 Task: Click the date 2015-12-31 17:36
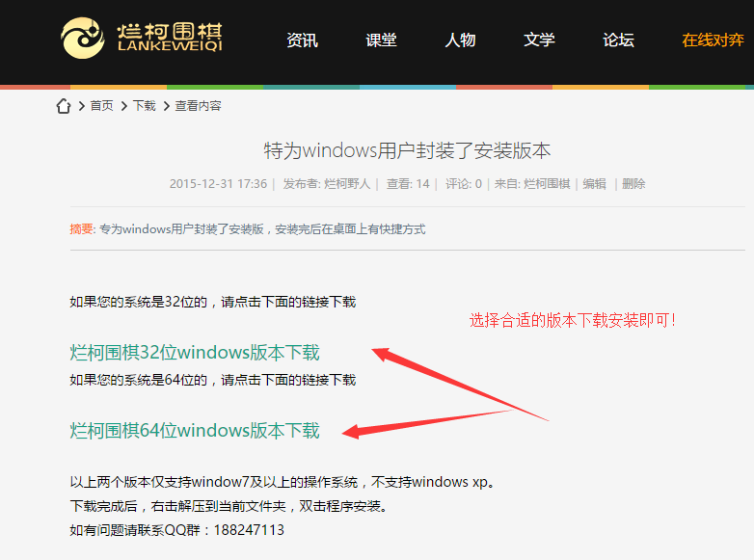(x=218, y=184)
